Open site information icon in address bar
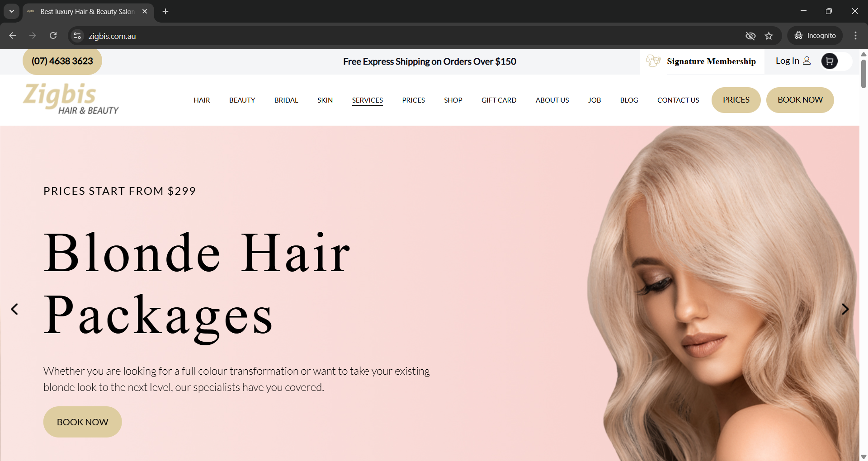The width and height of the screenshot is (868, 461). click(x=77, y=36)
